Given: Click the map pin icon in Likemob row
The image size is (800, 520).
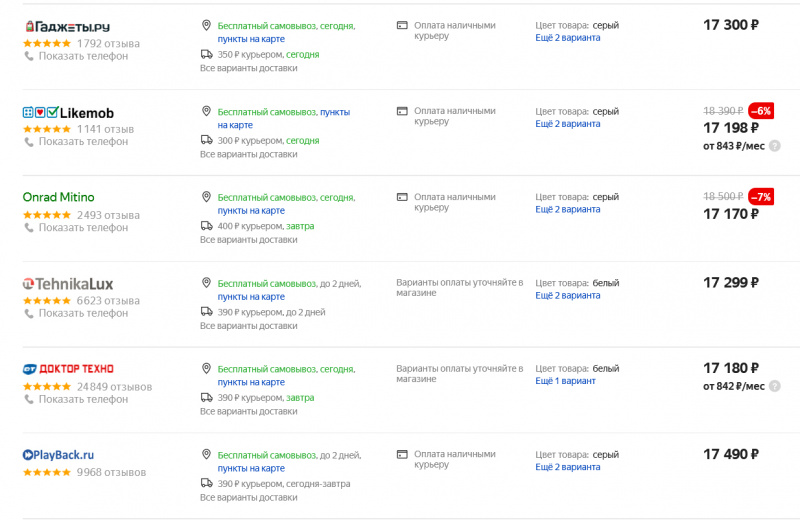Looking at the screenshot, I should coord(206,112).
